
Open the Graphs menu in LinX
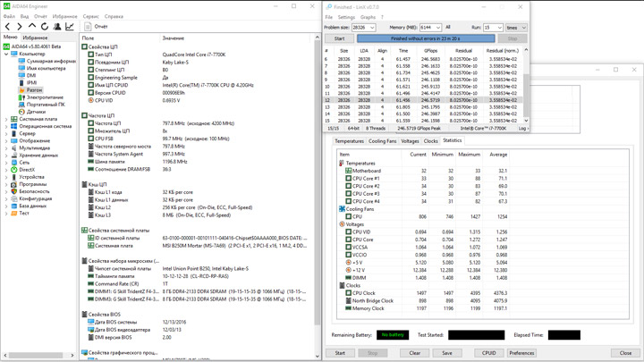(368, 17)
